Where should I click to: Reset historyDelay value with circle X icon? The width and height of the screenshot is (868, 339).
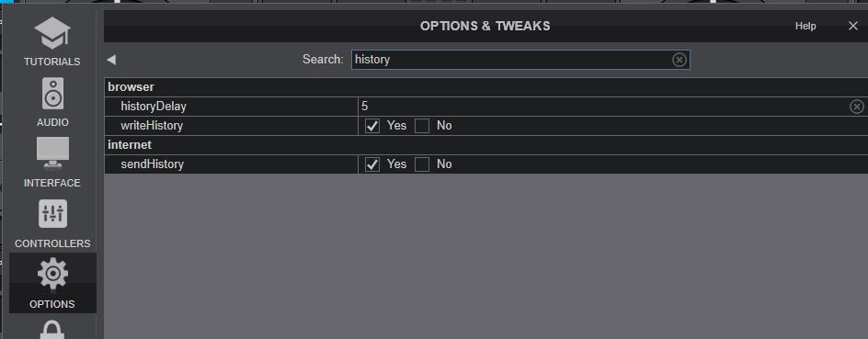[856, 107]
